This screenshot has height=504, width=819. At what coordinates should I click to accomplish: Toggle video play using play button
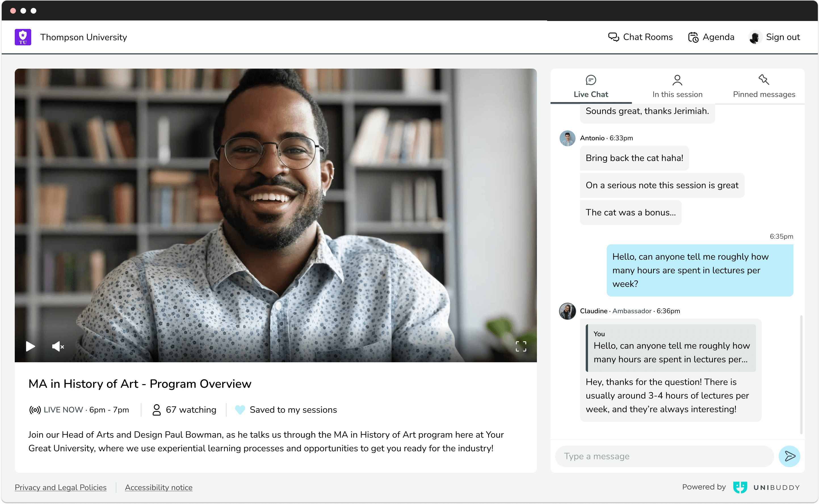(30, 346)
